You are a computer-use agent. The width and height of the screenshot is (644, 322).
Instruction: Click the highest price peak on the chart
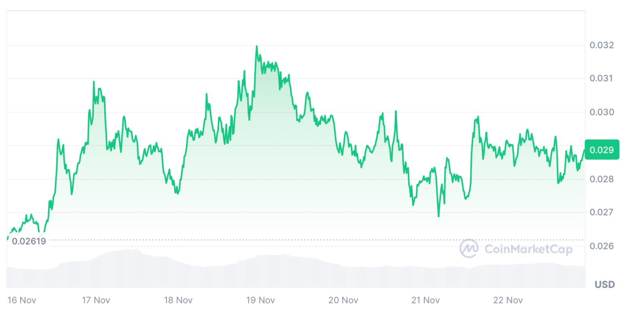click(257, 46)
